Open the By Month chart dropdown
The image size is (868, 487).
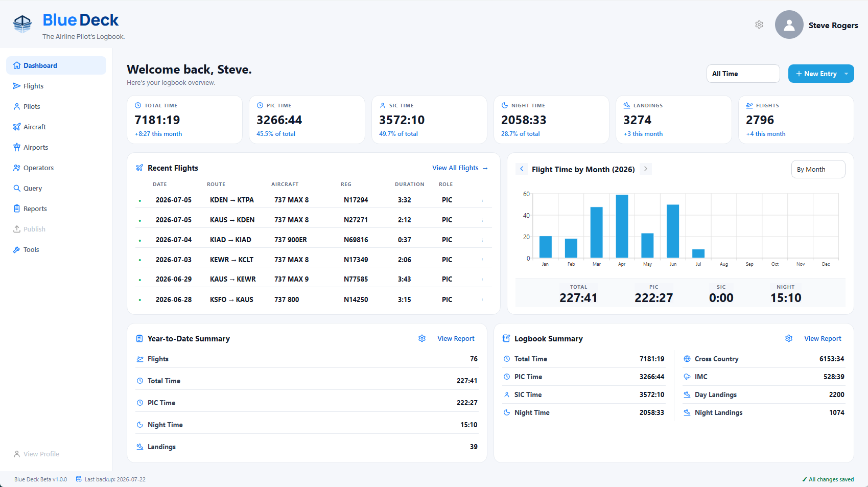pyautogui.click(x=818, y=169)
